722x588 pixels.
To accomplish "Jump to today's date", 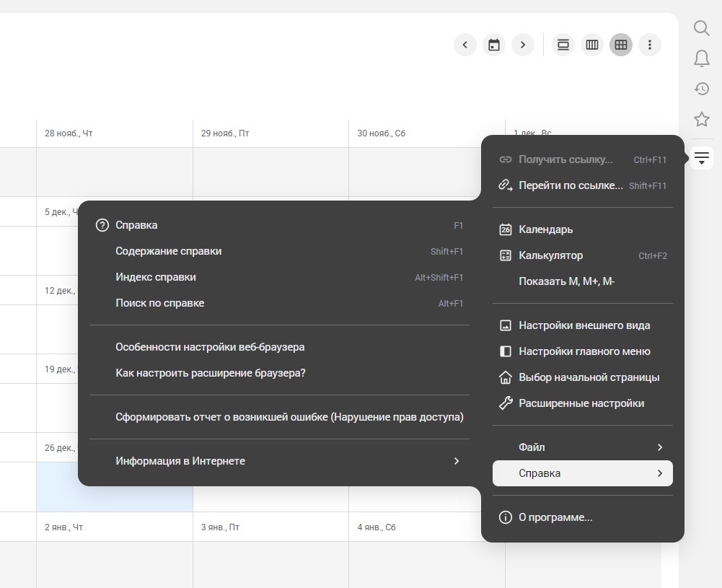I will (x=493, y=45).
